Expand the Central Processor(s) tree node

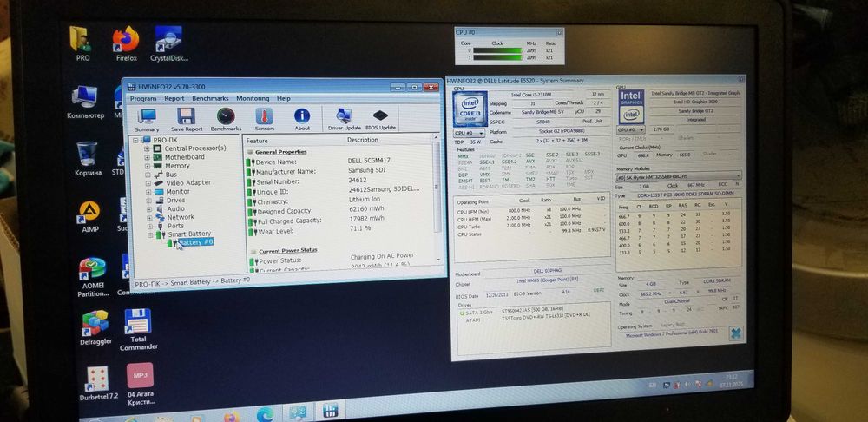pyautogui.click(x=147, y=148)
